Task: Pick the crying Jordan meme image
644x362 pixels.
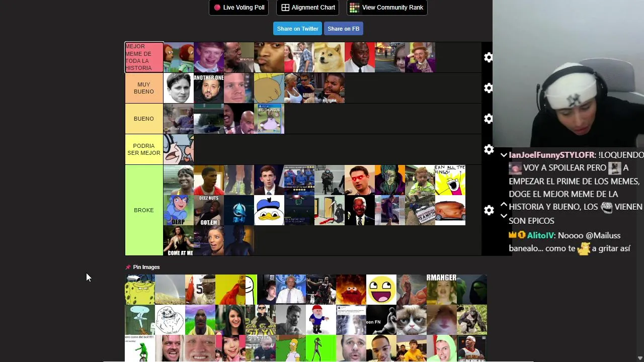Action: (360, 57)
